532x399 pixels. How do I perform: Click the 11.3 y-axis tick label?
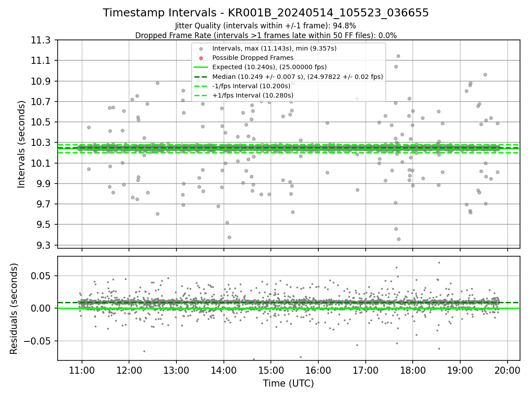pos(42,40)
